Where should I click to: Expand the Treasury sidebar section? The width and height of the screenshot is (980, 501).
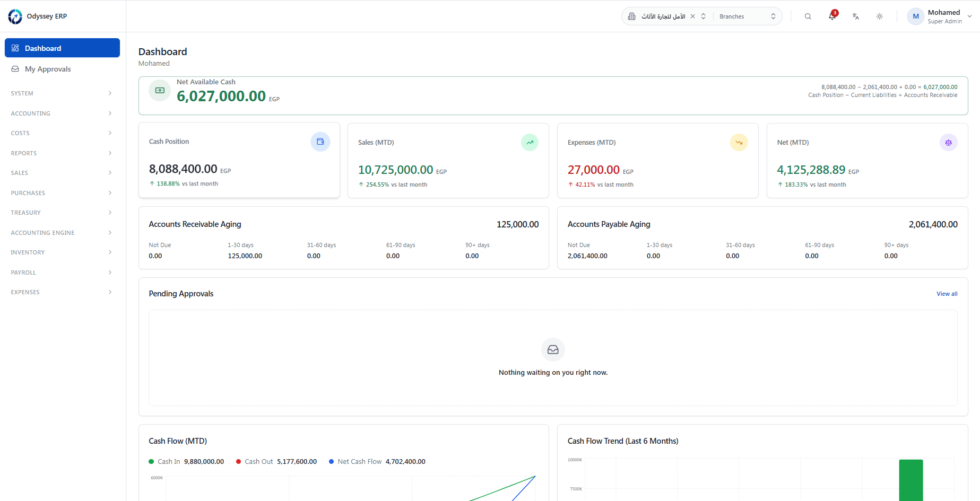[x=62, y=213]
